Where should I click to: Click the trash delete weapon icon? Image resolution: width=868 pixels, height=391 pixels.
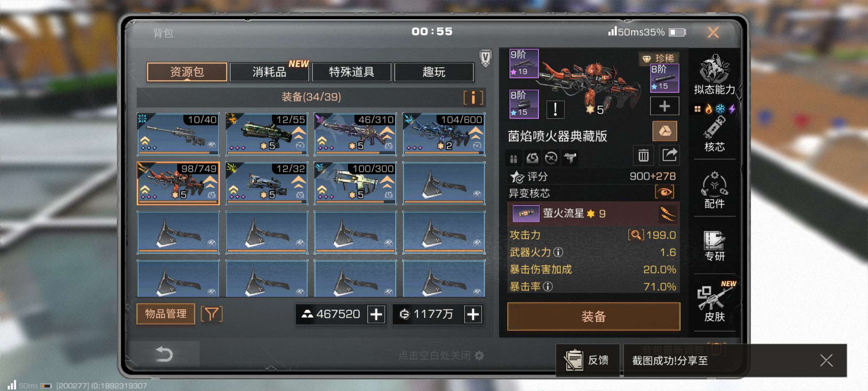point(643,156)
